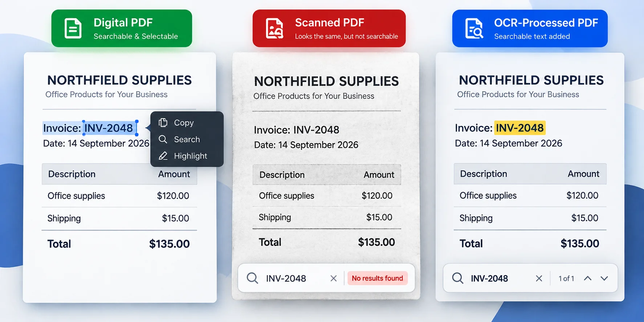This screenshot has height=322, width=644.
Task: Click the Amount column header in the Scanned PDF
Action: pos(379,175)
